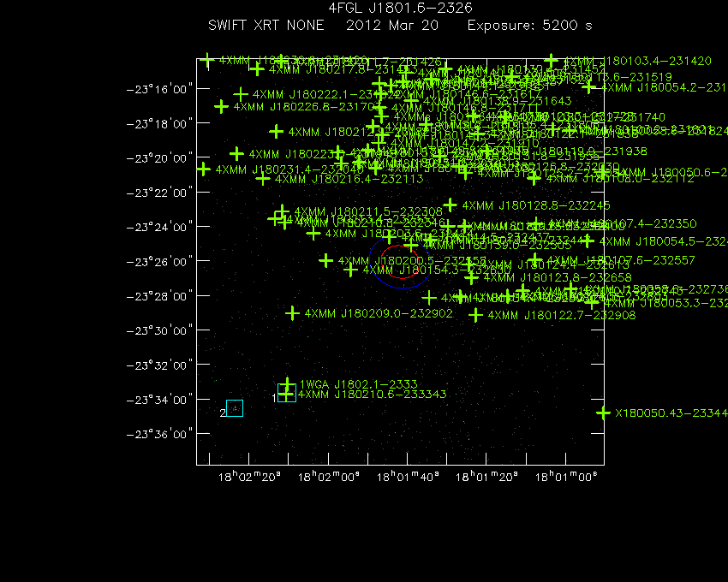Pick the label 4XMM J180128.8-232245
Viewport: 728px width, 582px height.
[x=536, y=205]
